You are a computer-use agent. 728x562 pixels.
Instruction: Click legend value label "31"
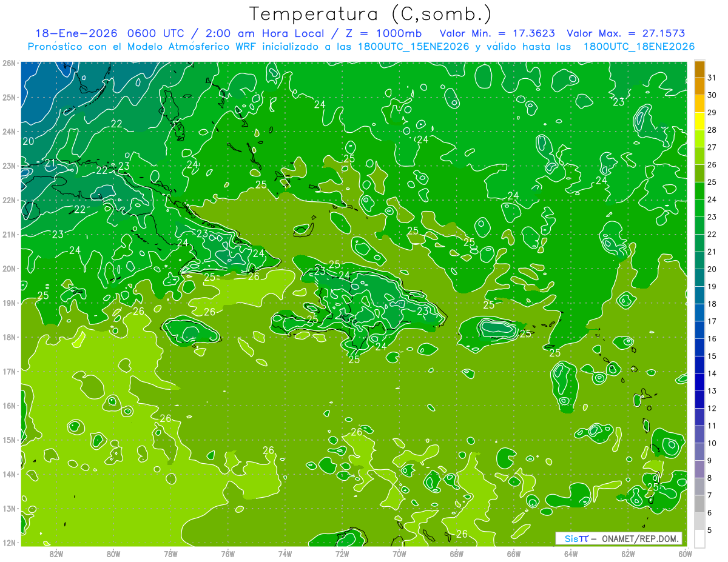[712, 78]
